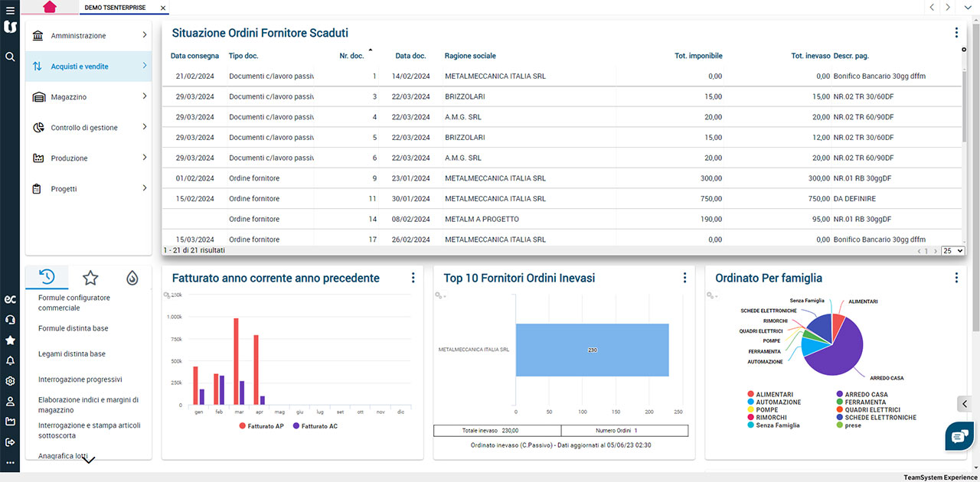Open the settings gear icon in sidebar

10,381
